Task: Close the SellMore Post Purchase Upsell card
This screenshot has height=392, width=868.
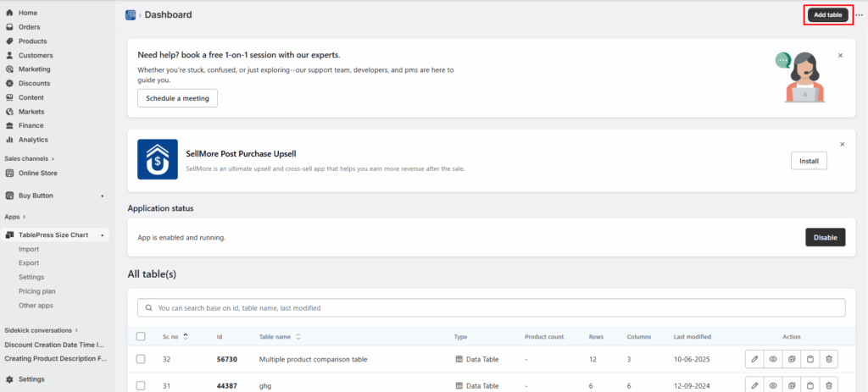Action: [842, 145]
